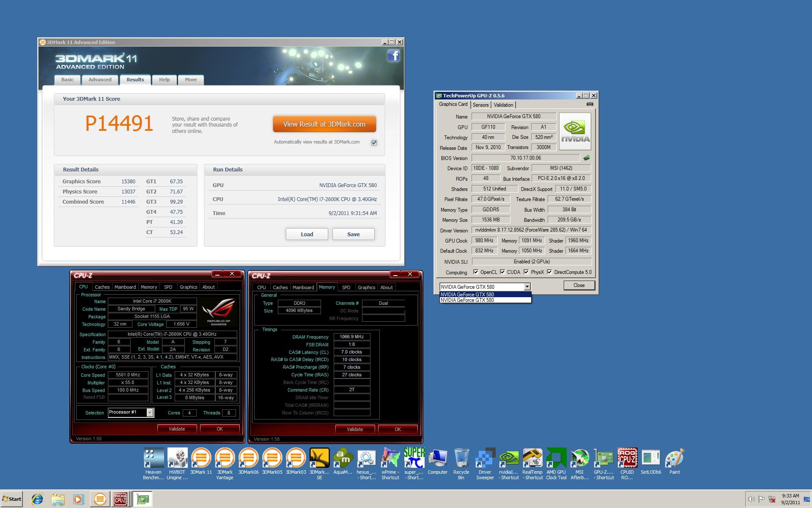Toggle the CUDA checkbox in GPU-Z
This screenshot has width=812, height=508.
tap(502, 272)
